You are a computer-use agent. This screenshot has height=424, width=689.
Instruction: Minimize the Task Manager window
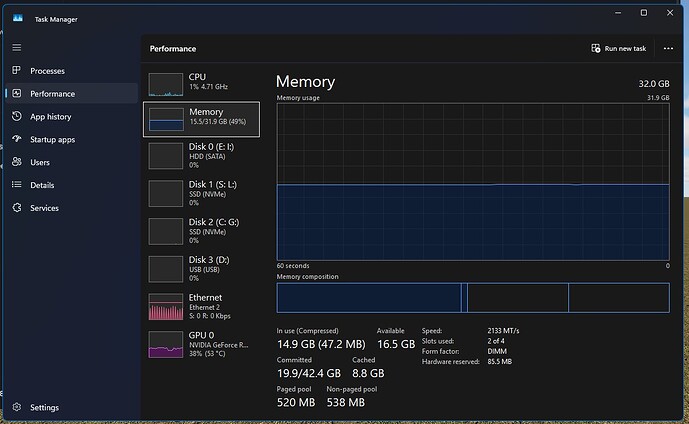618,13
